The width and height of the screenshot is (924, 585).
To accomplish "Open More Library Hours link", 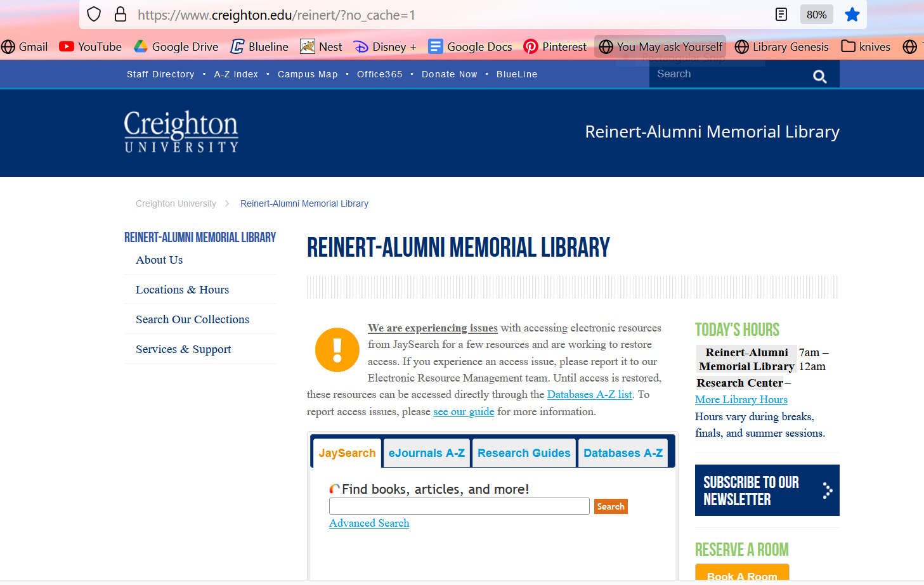I will [x=741, y=399].
